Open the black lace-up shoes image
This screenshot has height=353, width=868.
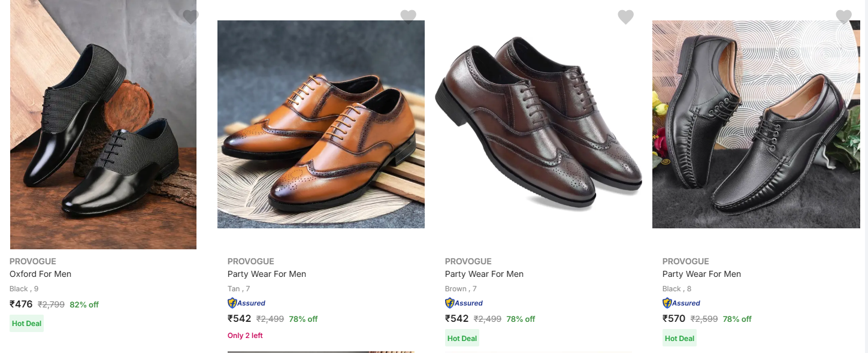756,125
